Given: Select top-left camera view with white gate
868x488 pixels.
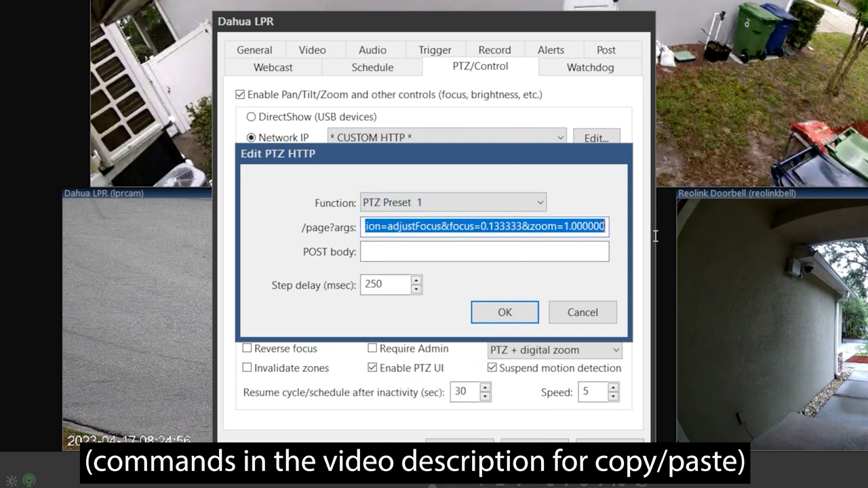Looking at the screenshot, I should point(151,93).
